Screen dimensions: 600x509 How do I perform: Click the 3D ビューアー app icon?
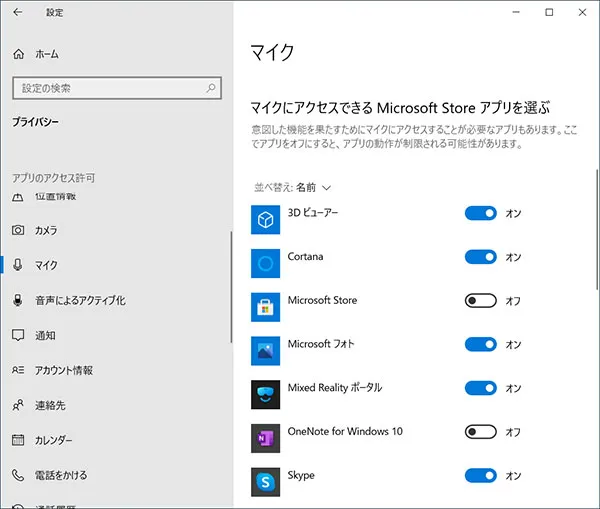coord(265,220)
